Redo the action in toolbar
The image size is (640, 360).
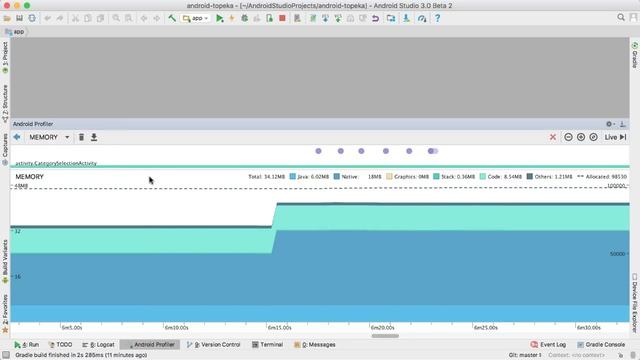pos(60,18)
